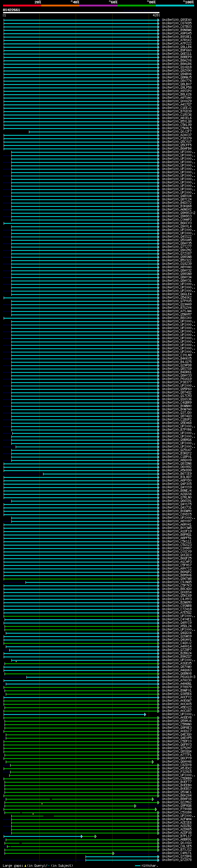Select the UniRef100_A4S707 entry
The image size is (197, 868).
point(177,104)
